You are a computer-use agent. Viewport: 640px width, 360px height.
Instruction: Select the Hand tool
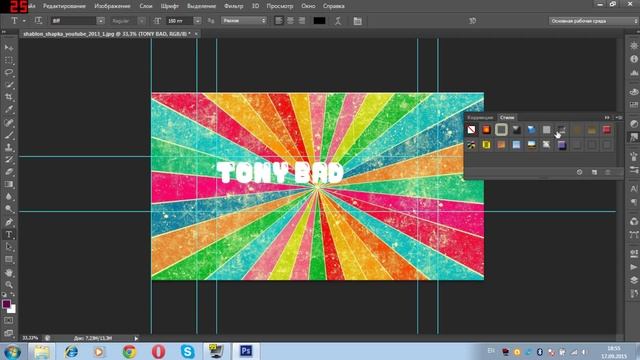pyautogui.click(x=9, y=272)
